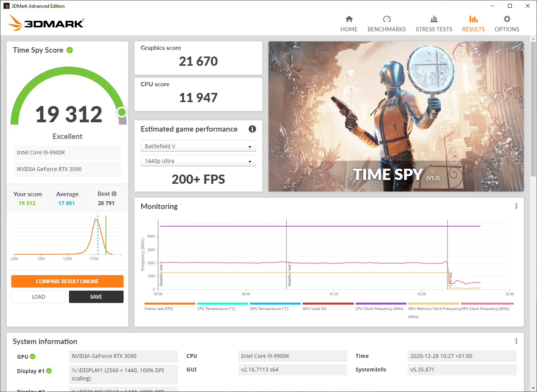Viewport: 537px width, 392px height.
Task: Switch to the Benchmarks tab
Action: (x=387, y=24)
